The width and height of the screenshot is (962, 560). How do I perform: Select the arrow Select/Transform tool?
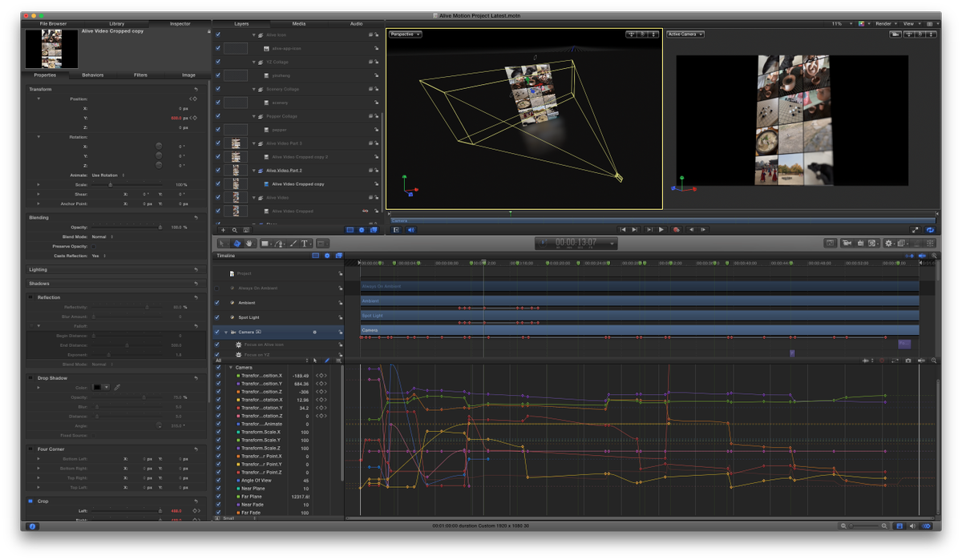[224, 244]
